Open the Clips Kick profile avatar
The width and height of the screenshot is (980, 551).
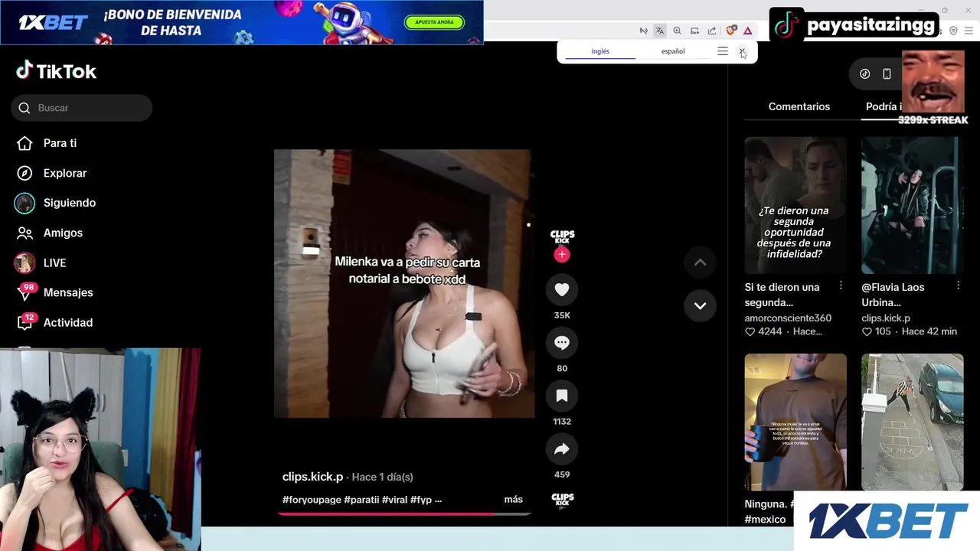click(562, 235)
